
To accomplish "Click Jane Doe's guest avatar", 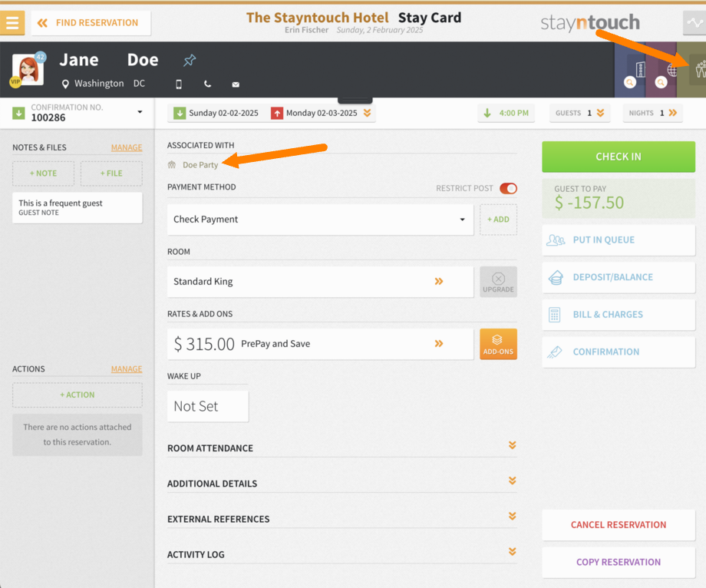I will click(28, 69).
